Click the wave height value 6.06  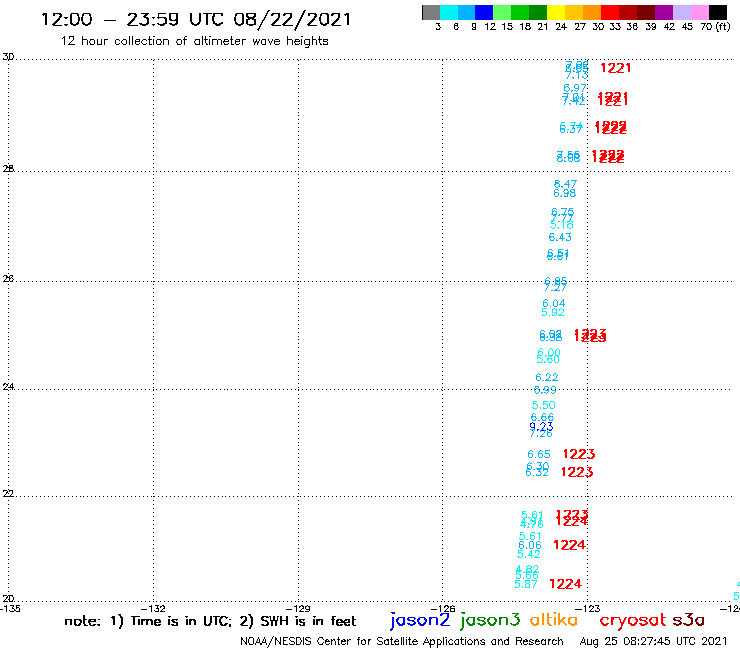coord(530,545)
